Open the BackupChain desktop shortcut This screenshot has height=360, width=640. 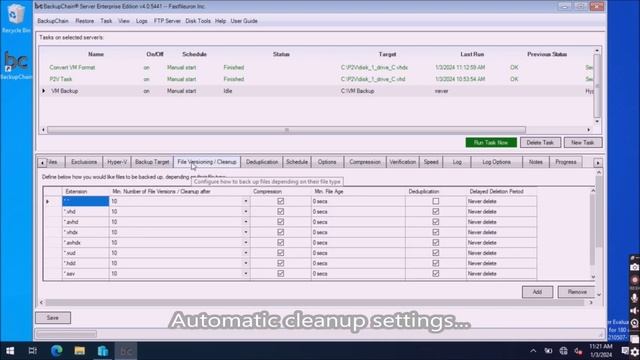[x=16, y=65]
